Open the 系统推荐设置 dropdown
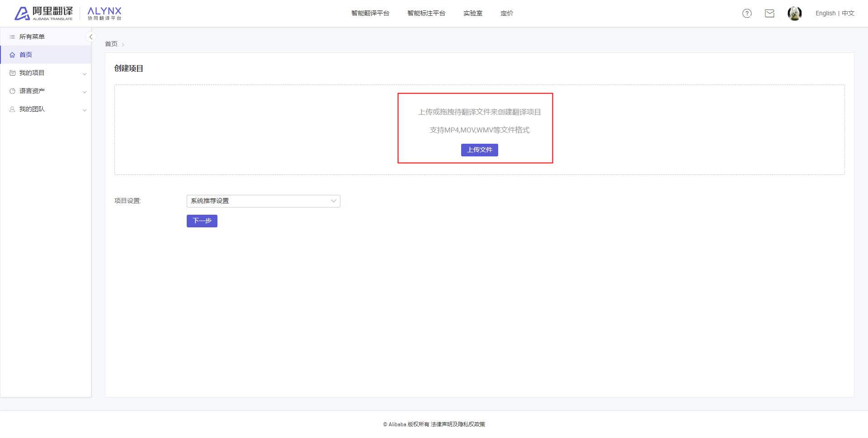This screenshot has width=868, height=438. click(263, 201)
